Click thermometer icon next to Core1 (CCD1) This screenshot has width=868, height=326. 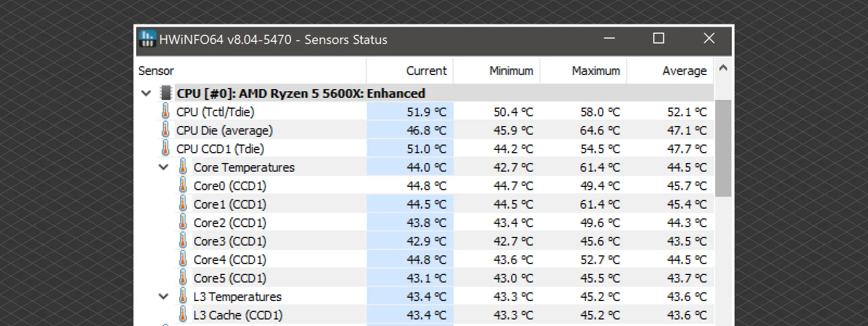[183, 204]
